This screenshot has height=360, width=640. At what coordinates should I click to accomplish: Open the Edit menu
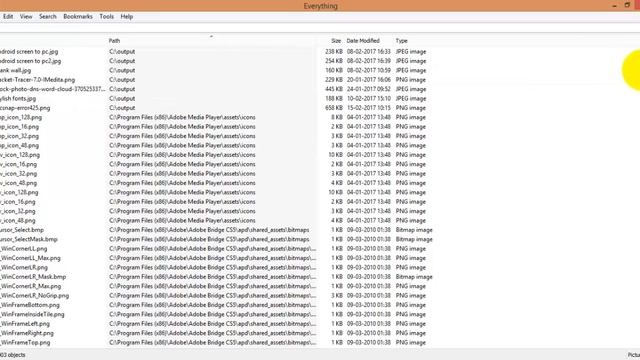8,17
